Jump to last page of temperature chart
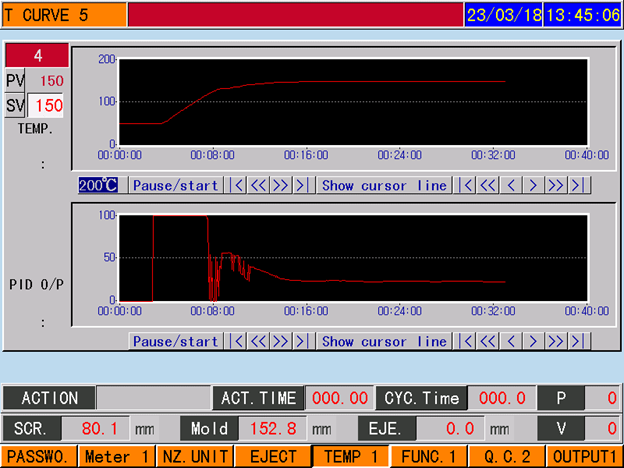The width and height of the screenshot is (624, 468). (301, 185)
